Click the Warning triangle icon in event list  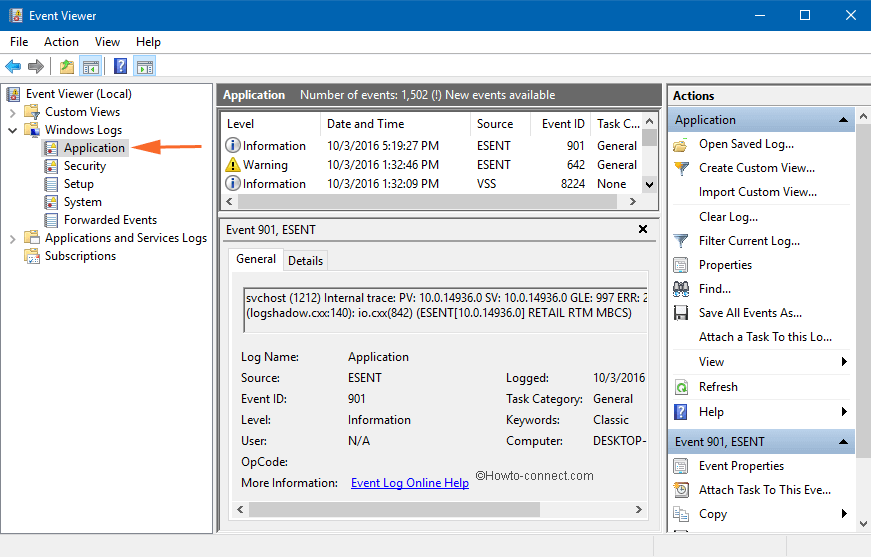pos(233,165)
